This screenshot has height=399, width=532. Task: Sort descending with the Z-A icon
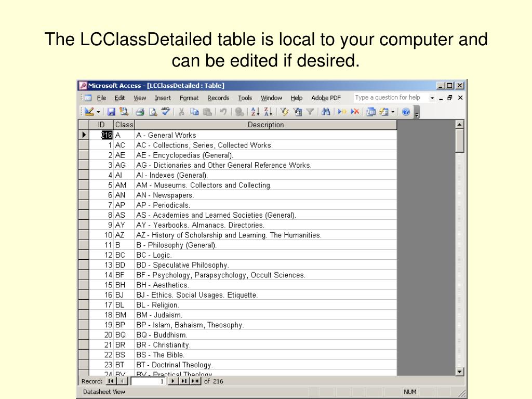(x=268, y=112)
